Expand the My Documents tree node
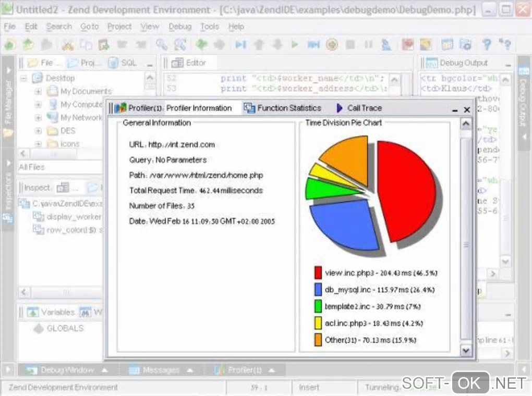 [x=39, y=91]
